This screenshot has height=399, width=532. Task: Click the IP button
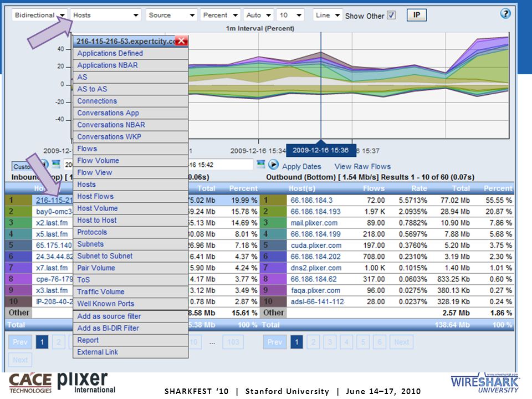click(x=416, y=15)
